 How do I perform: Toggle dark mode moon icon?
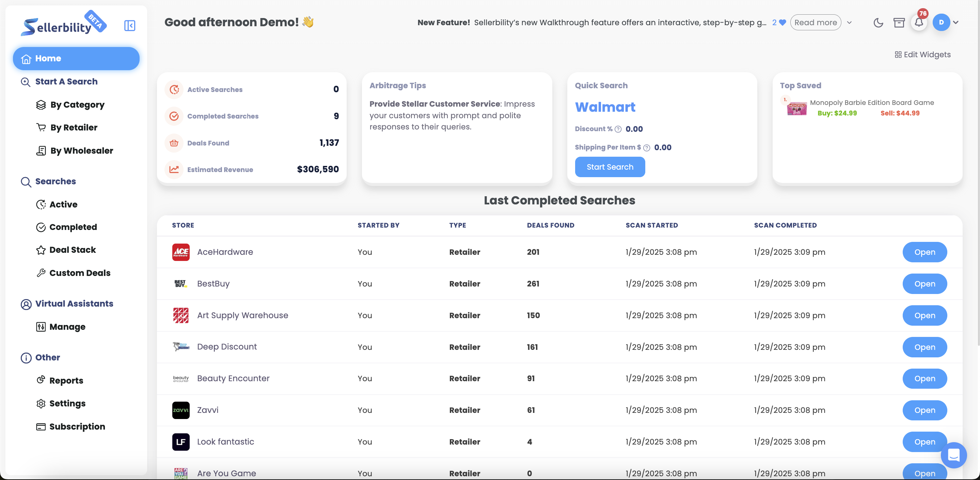[x=878, y=23]
